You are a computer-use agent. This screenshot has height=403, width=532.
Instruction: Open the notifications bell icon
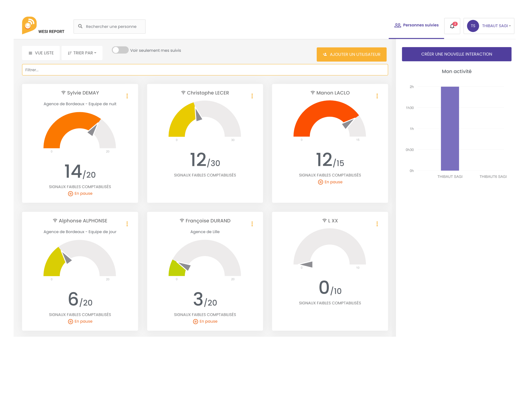(452, 26)
